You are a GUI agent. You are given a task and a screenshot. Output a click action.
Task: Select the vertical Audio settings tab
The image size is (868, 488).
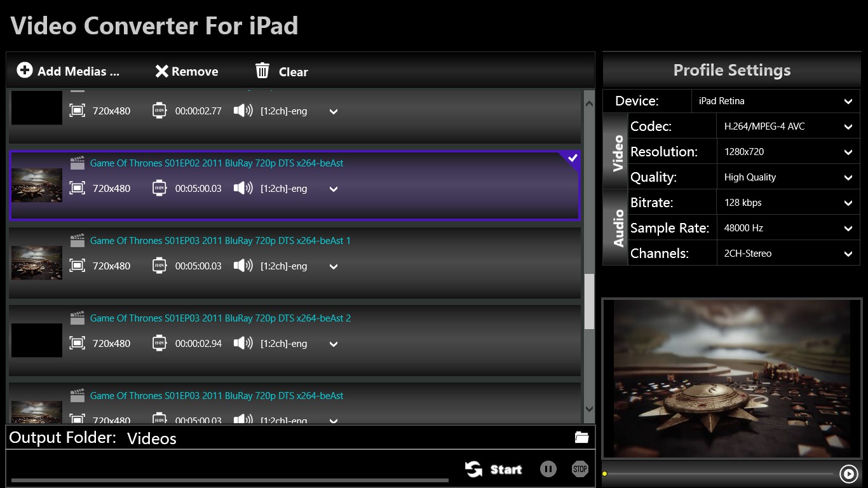pos(616,227)
